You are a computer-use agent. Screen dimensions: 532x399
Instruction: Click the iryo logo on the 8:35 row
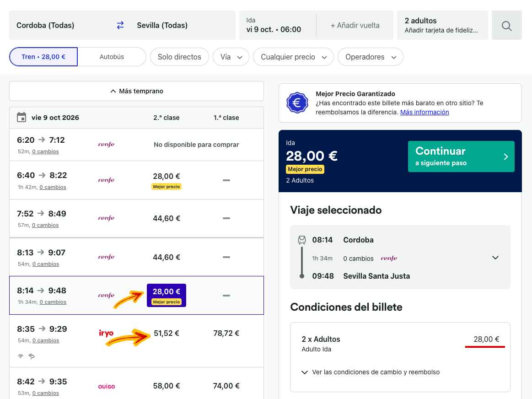pos(106,333)
